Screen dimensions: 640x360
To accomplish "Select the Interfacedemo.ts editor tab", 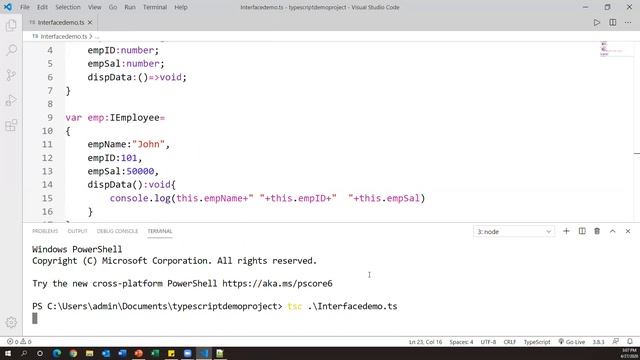I will [x=60, y=22].
